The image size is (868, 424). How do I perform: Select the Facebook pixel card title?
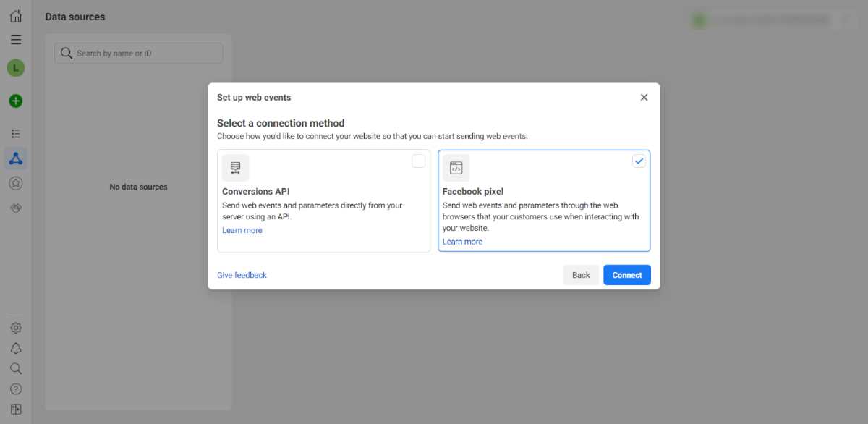coord(473,192)
